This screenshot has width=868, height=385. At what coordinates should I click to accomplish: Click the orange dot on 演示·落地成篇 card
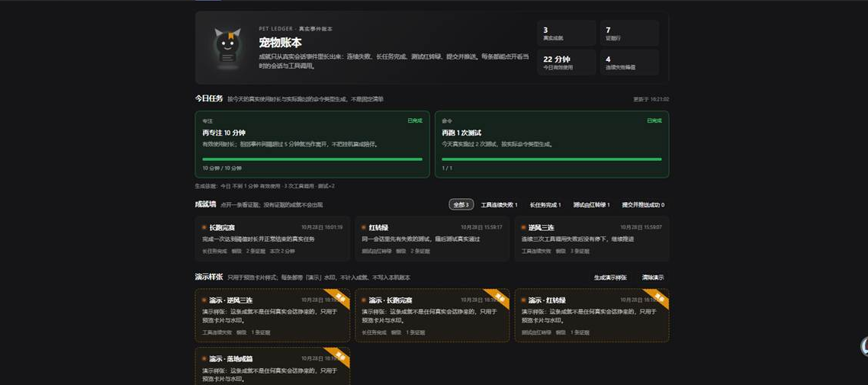pos(204,358)
